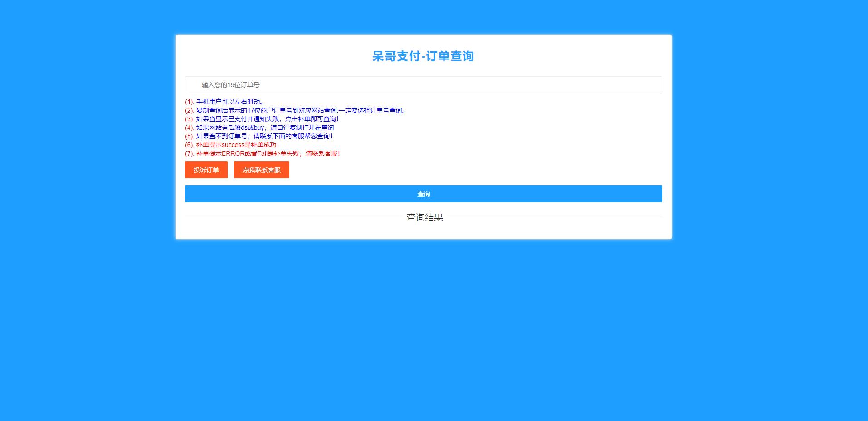Click the tip about 17位商户订单号
Viewport: 868px width, 421px height.
[300, 111]
